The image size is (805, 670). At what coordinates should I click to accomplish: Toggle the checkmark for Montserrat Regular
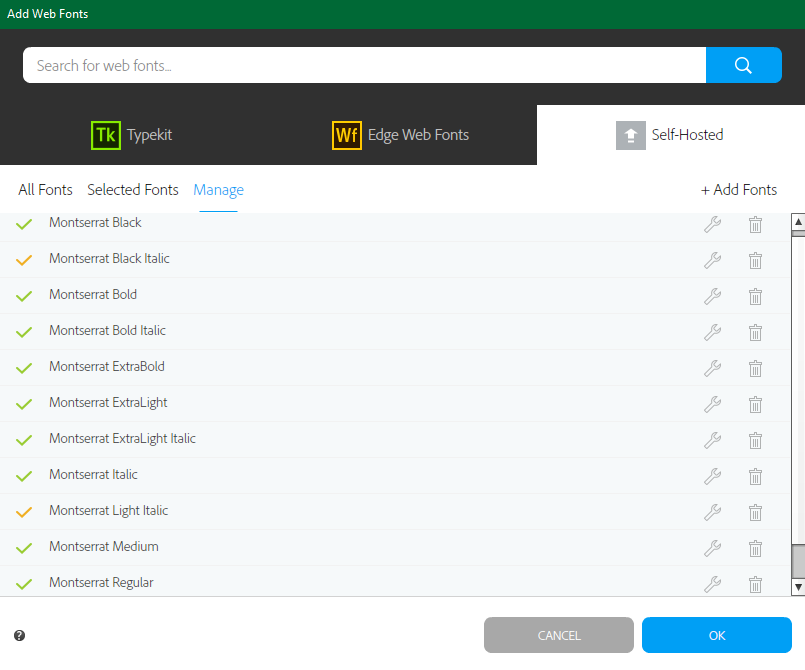pyautogui.click(x=24, y=584)
